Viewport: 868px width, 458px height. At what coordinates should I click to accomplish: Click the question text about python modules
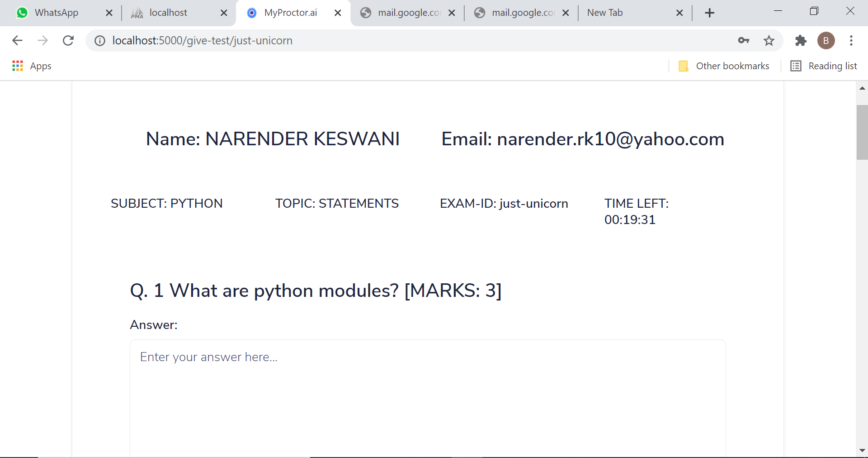point(316,291)
